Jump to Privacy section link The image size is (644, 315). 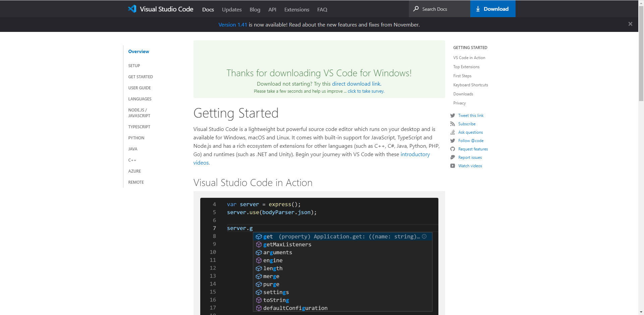tap(460, 103)
